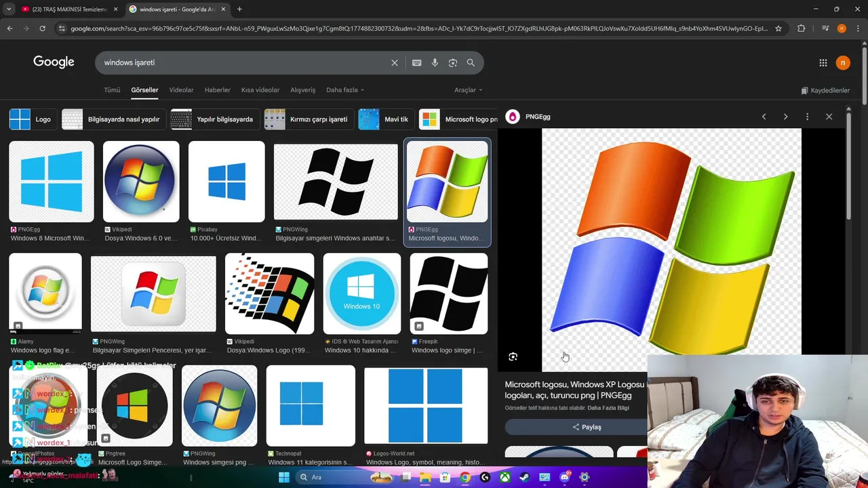Image resolution: width=868 pixels, height=488 pixels.
Task: Submit search with magnifier icon
Action: click(x=471, y=62)
